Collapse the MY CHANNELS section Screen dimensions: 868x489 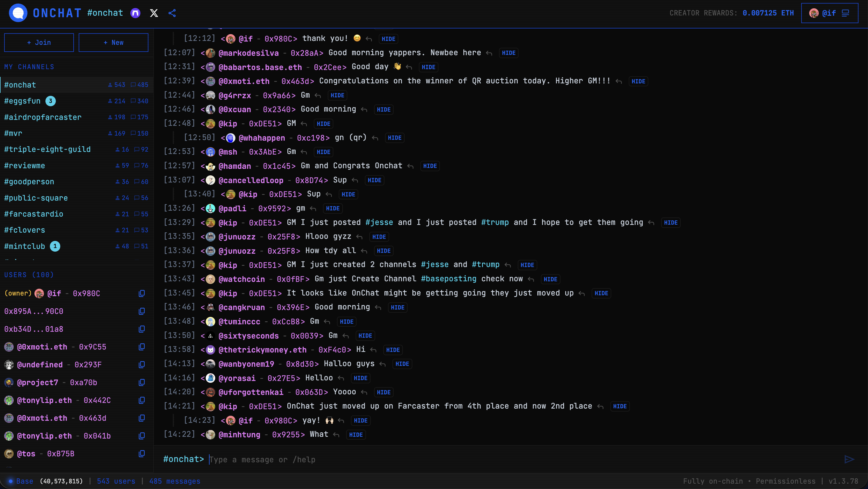coord(29,67)
